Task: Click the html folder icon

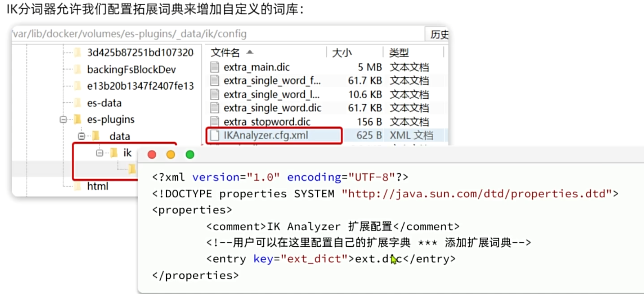Action: pos(77,186)
